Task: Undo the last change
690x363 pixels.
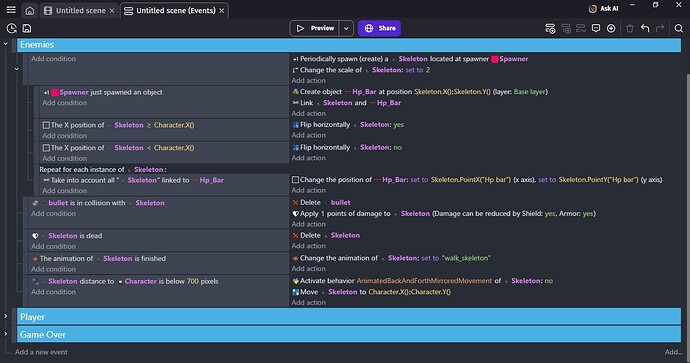Action: click(645, 28)
